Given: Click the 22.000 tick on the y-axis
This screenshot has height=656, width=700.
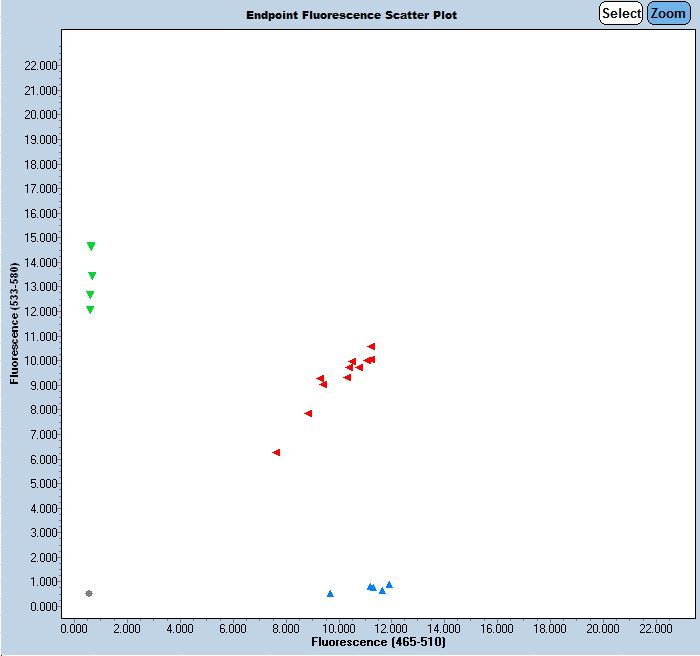Looking at the screenshot, I should [40, 66].
